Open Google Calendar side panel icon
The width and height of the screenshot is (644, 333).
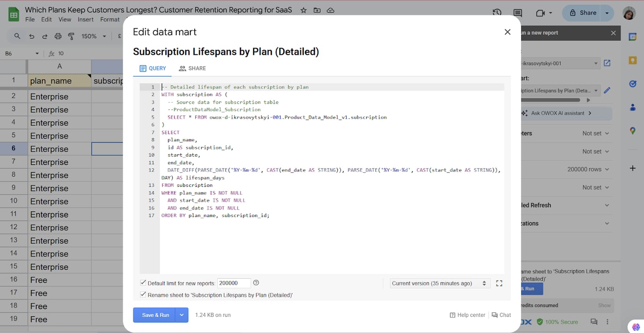pos(633,37)
